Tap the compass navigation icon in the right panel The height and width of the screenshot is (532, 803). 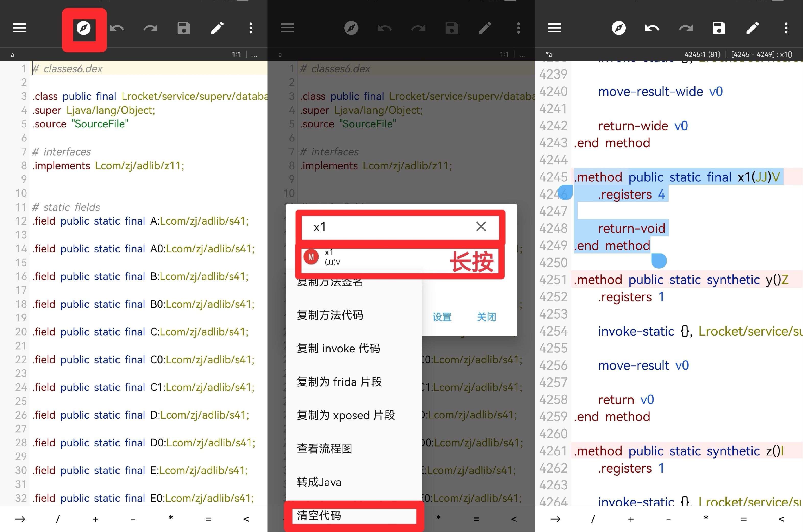tap(619, 28)
